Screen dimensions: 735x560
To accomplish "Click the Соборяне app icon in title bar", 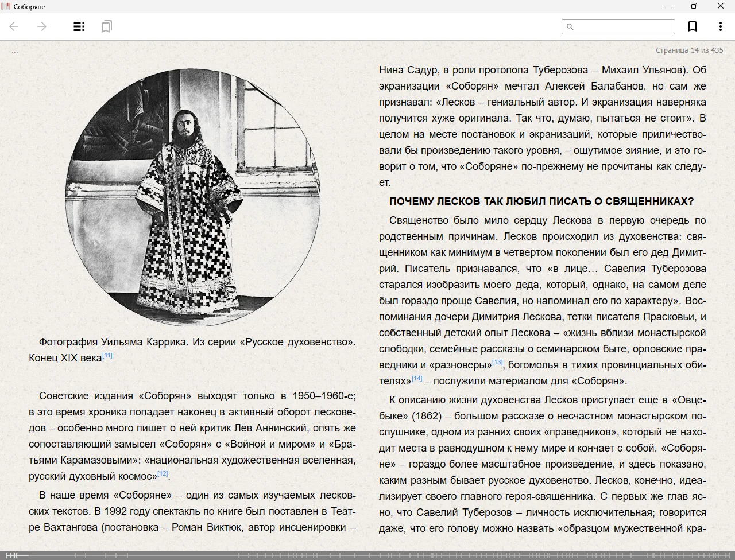I will pos(6,6).
